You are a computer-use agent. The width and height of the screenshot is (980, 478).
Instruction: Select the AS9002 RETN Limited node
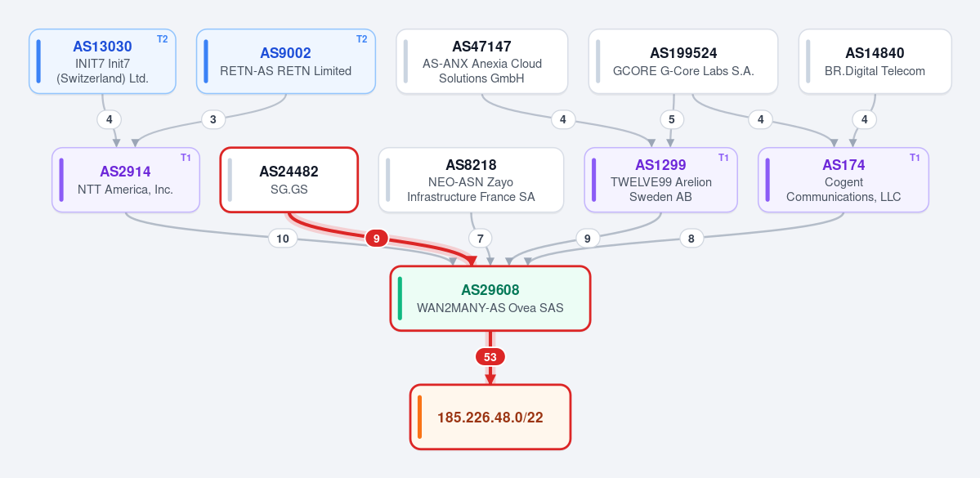285,61
